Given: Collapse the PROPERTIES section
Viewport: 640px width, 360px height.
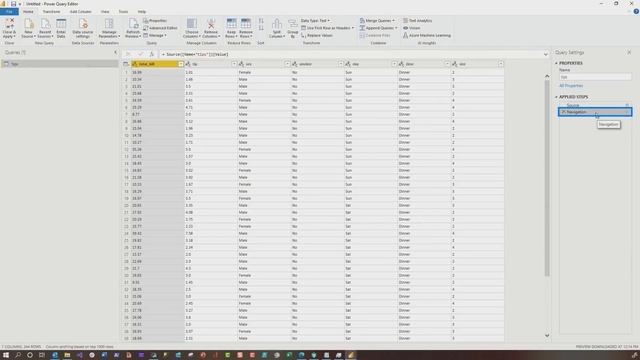Looking at the screenshot, I should pyautogui.click(x=556, y=63).
